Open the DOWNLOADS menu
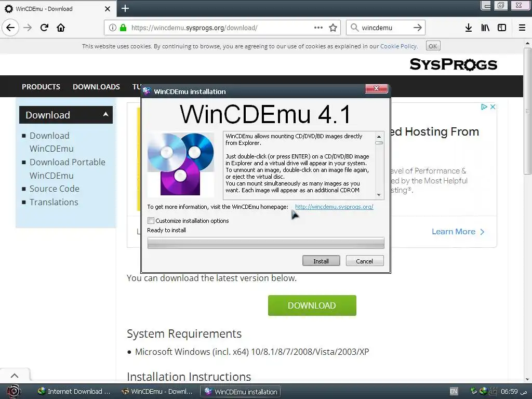 click(x=96, y=87)
